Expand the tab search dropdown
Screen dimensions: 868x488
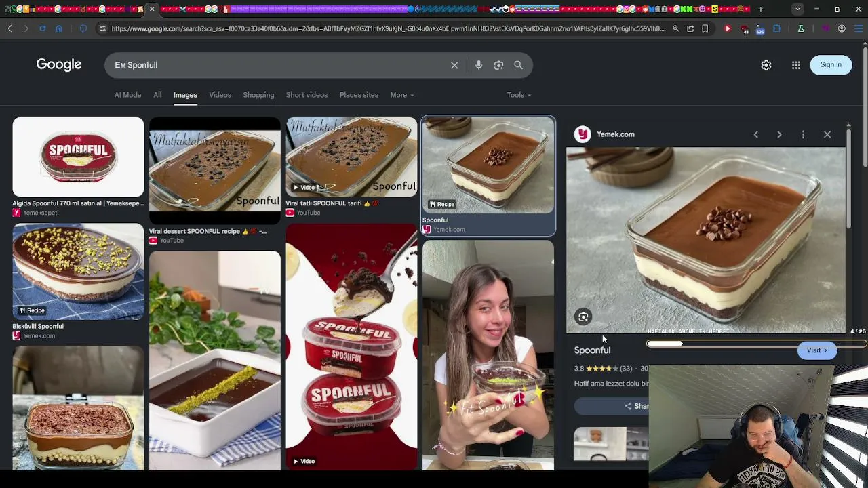pyautogui.click(x=797, y=9)
